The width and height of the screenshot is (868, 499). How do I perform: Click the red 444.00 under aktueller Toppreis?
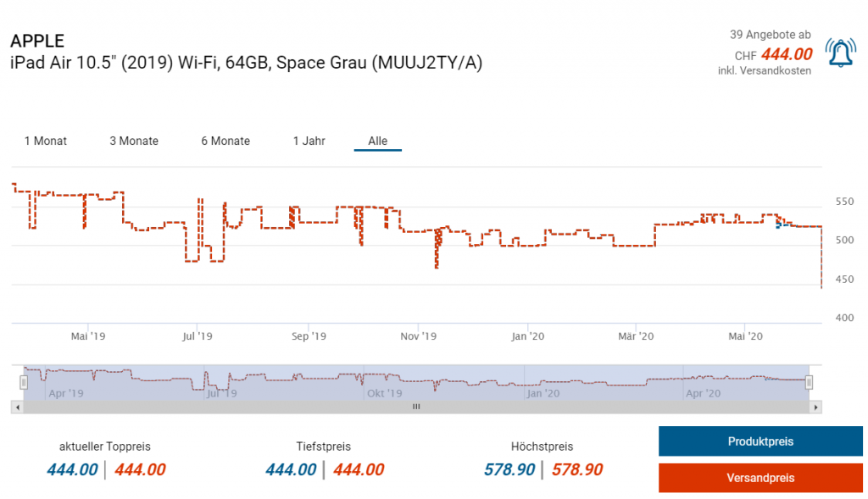pyautogui.click(x=140, y=469)
